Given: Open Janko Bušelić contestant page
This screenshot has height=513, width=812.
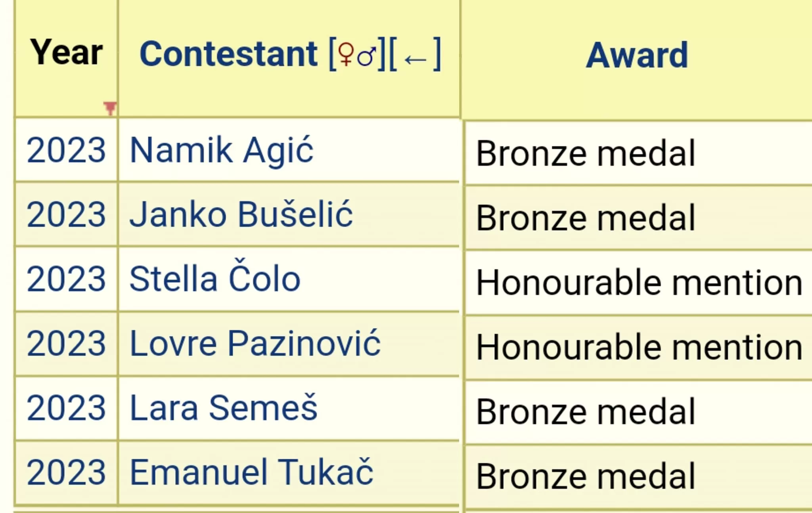Looking at the screenshot, I should point(241,214).
